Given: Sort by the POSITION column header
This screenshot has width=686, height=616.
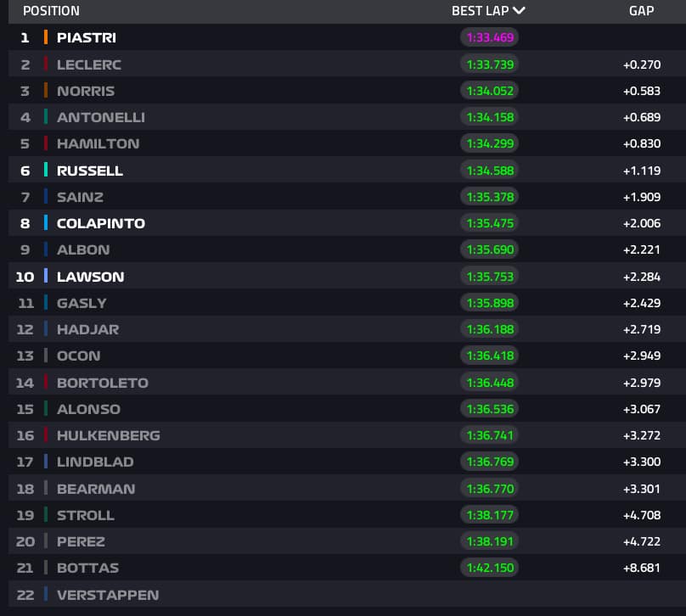Looking at the screenshot, I should (x=51, y=11).
